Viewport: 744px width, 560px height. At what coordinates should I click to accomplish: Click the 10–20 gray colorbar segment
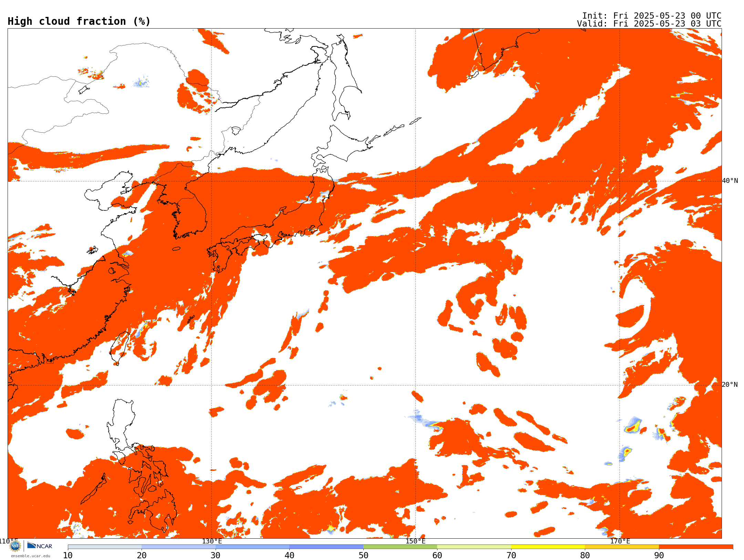tap(105, 547)
